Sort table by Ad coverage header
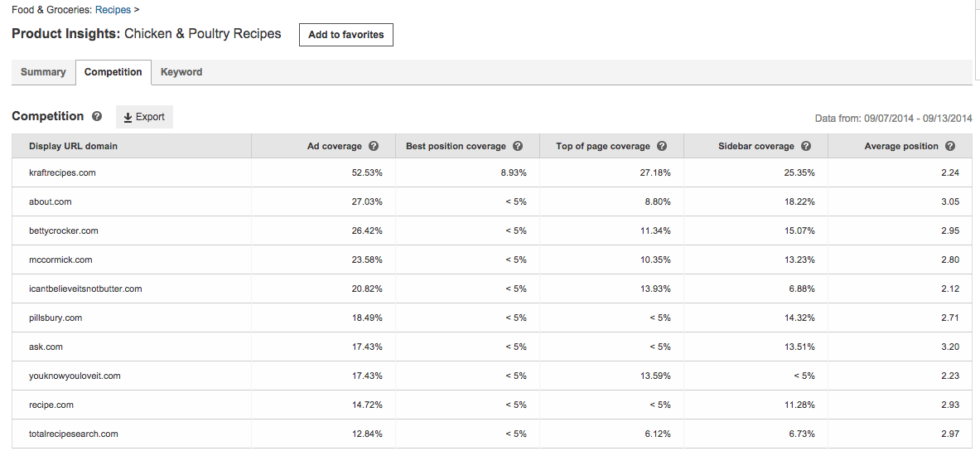980x456 pixels. tap(334, 146)
